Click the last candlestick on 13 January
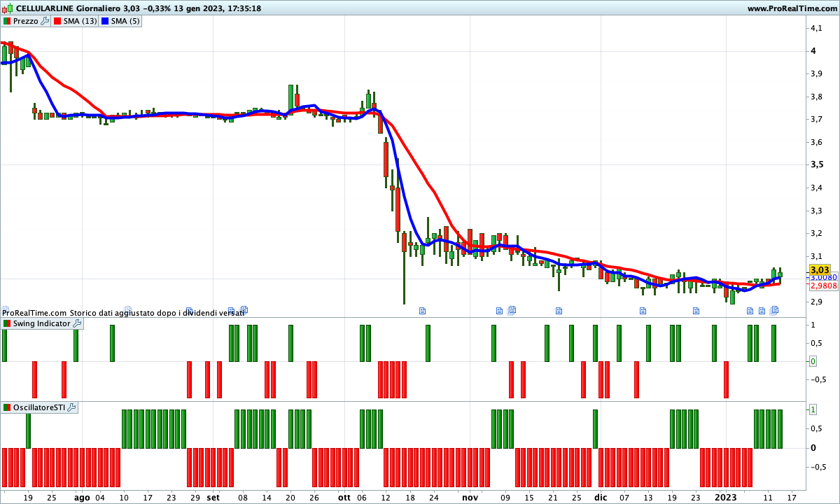Screen dimensions: 840x504 click(x=780, y=274)
